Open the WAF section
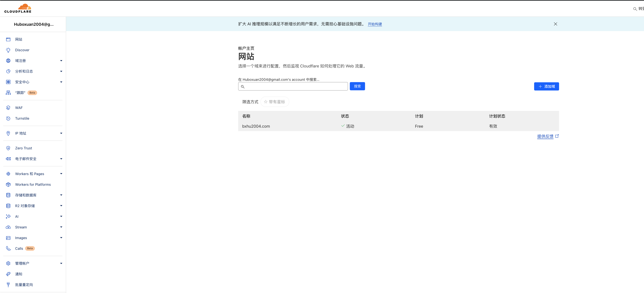 coord(19,108)
